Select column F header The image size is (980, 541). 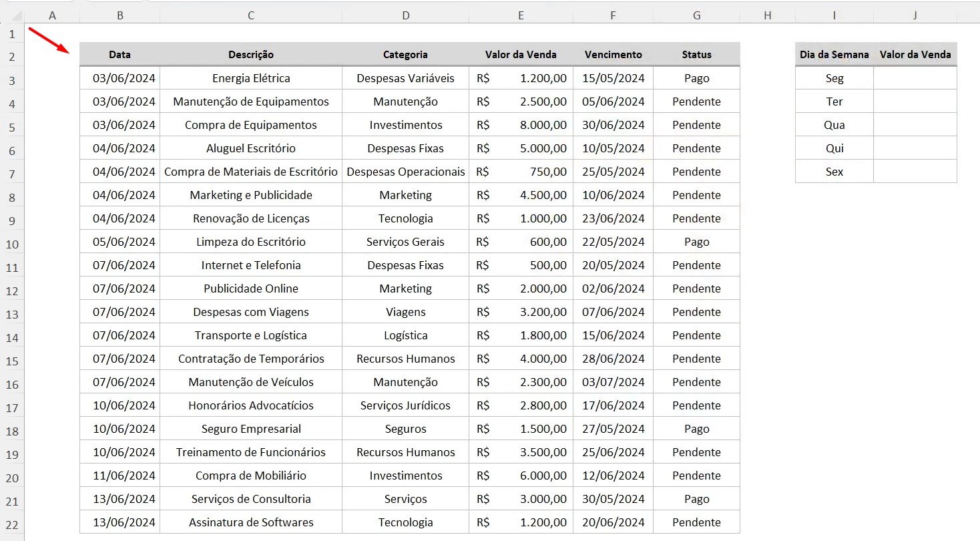(x=613, y=15)
